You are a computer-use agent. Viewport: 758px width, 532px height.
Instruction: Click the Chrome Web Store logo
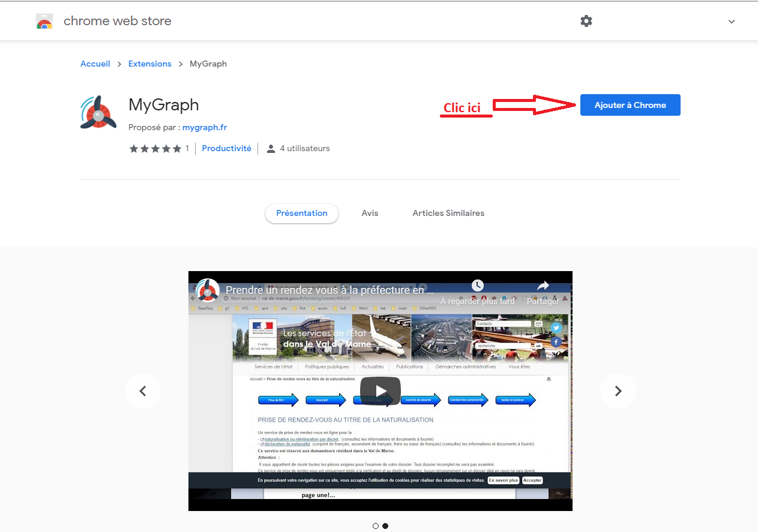pyautogui.click(x=44, y=21)
